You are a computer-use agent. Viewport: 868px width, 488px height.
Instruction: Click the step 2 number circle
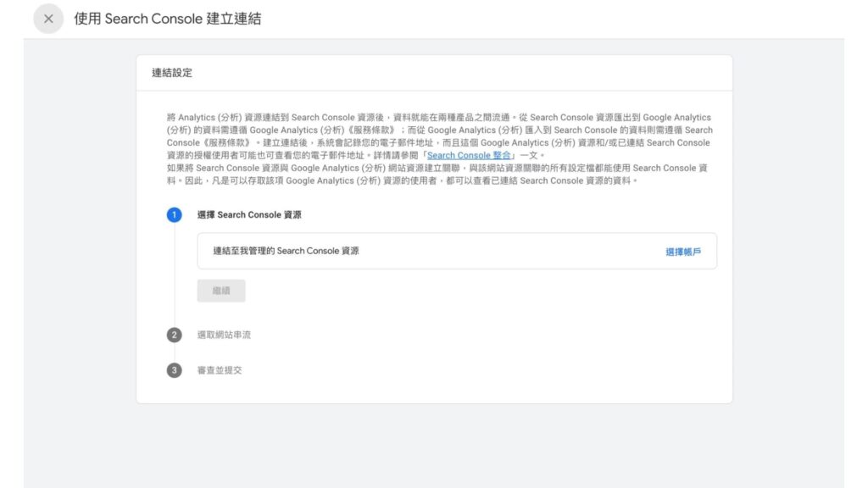coord(175,335)
